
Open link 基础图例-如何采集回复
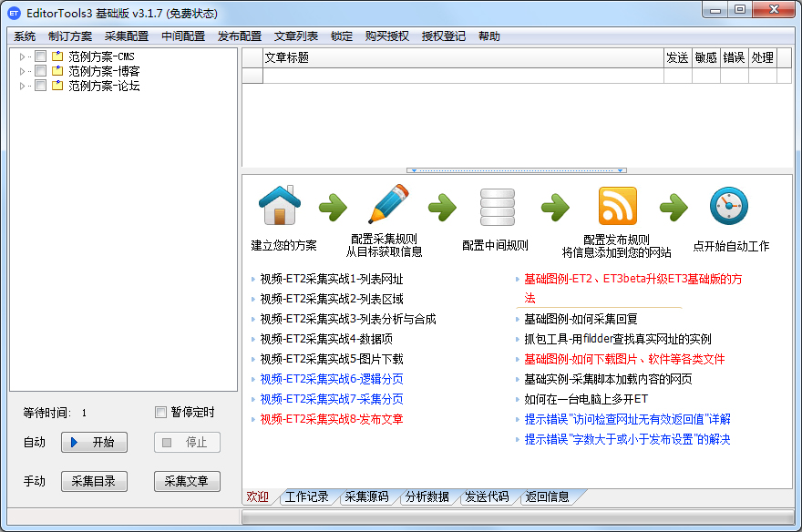point(581,320)
